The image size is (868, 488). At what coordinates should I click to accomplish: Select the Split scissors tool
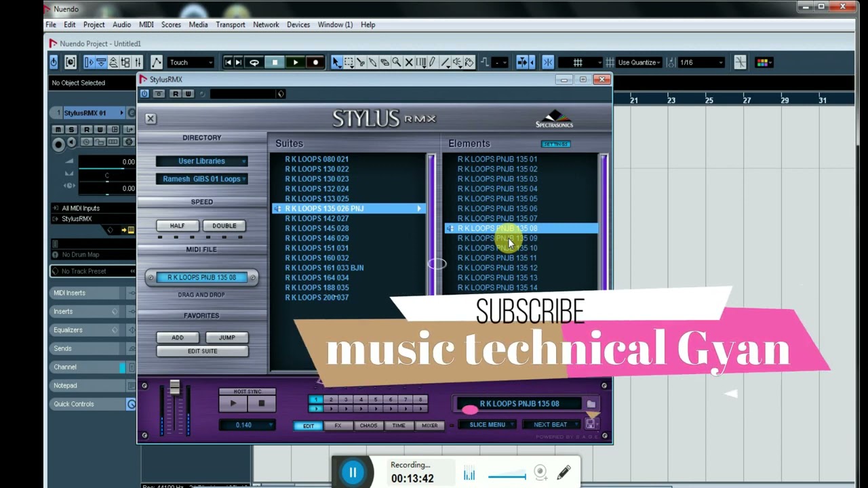(361, 62)
